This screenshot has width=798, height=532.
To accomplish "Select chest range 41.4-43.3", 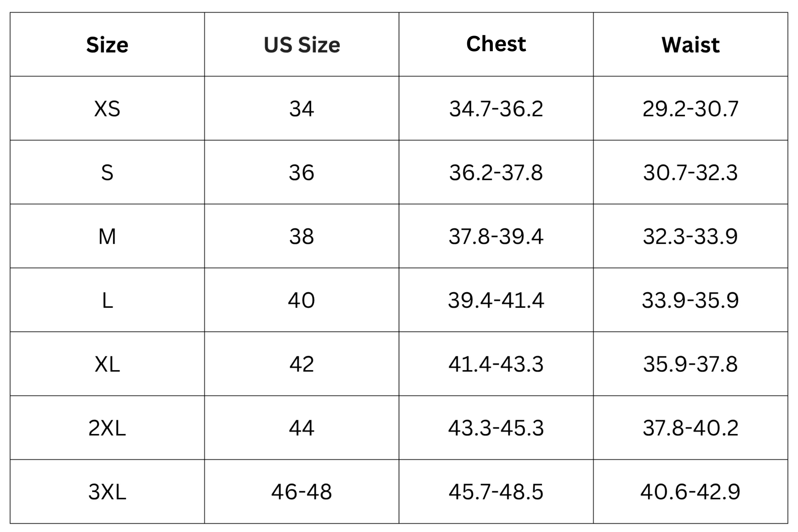I will [x=496, y=364].
